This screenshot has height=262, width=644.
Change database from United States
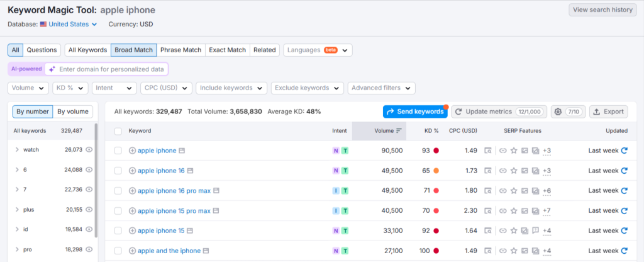(69, 25)
